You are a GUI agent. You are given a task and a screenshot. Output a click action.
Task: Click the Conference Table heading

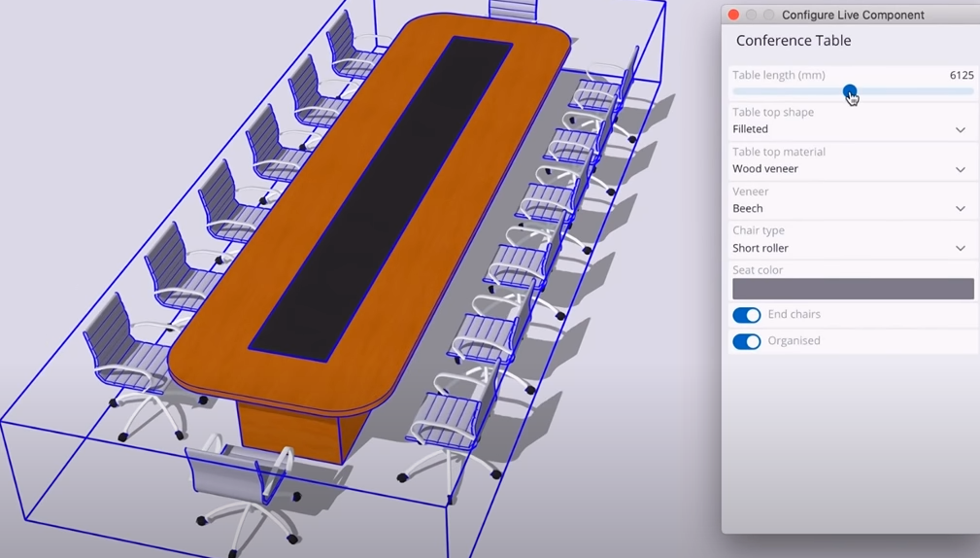(x=794, y=41)
